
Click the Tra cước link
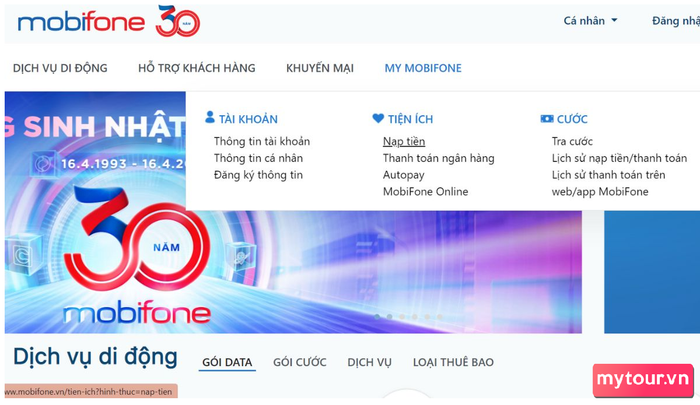click(572, 142)
